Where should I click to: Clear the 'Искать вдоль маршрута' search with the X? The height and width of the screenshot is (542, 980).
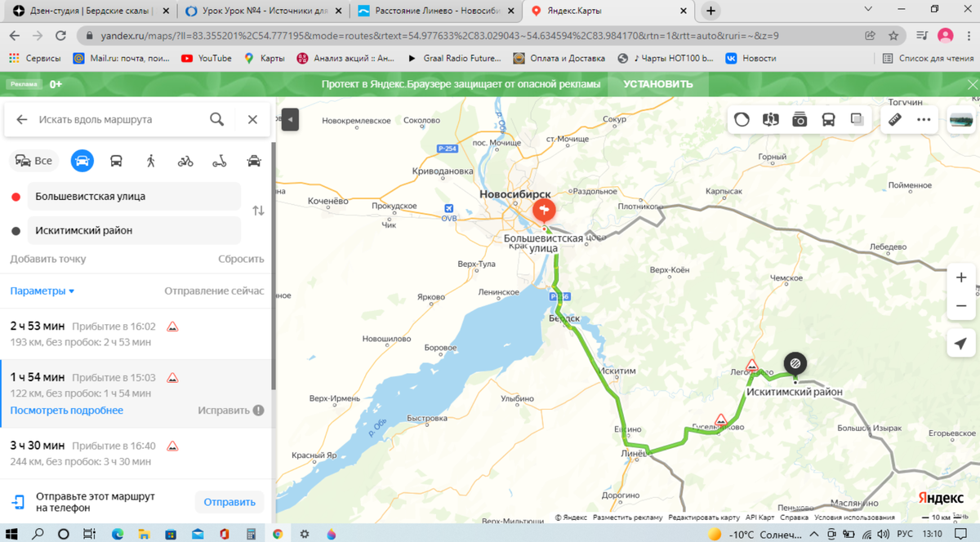[x=252, y=119]
